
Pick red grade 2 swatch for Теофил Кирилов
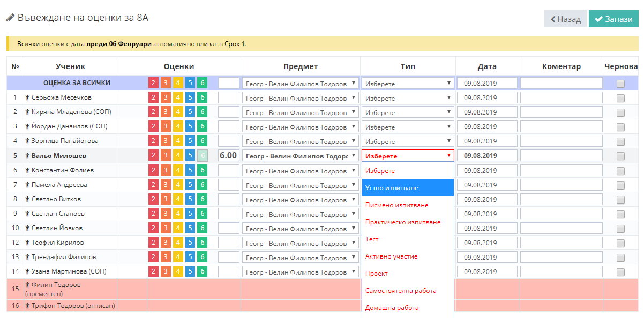coord(153,243)
